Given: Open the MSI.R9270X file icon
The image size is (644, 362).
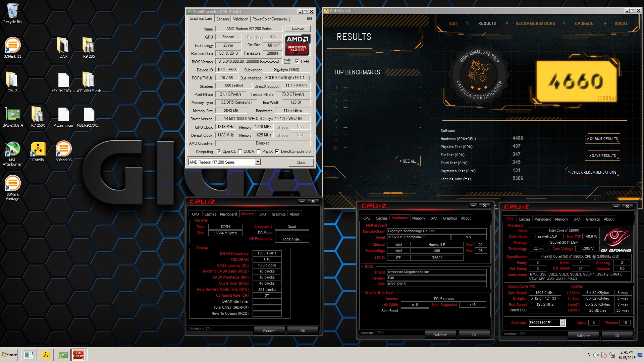Looking at the screenshot, I should [89, 117].
